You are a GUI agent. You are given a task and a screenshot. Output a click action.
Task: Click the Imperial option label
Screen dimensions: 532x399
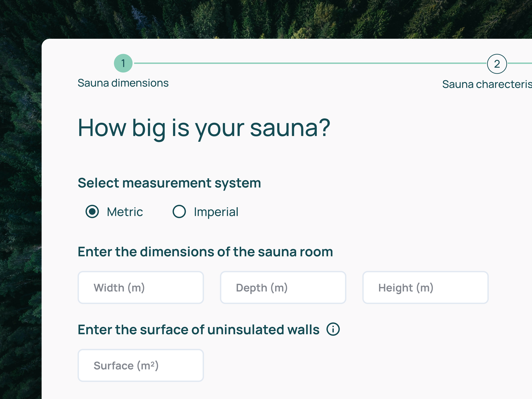tap(216, 212)
